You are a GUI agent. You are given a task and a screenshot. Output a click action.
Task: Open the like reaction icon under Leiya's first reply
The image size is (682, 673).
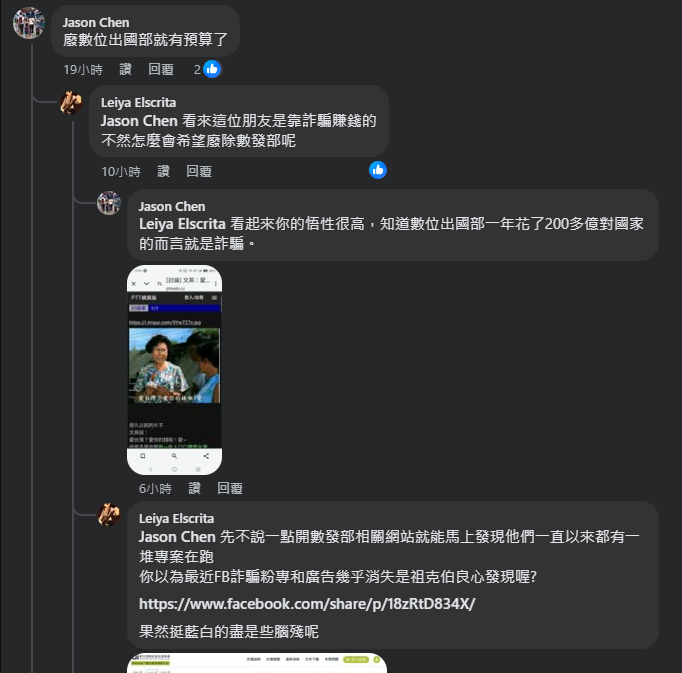click(x=378, y=170)
